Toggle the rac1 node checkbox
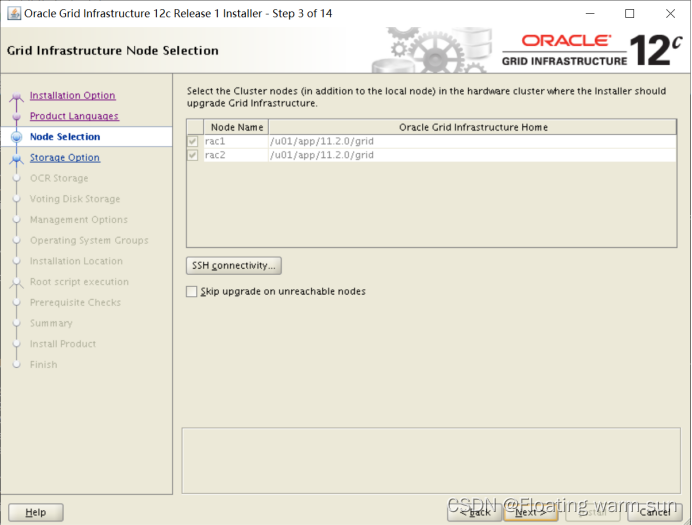Screen dimensions: 692x525 [193, 141]
